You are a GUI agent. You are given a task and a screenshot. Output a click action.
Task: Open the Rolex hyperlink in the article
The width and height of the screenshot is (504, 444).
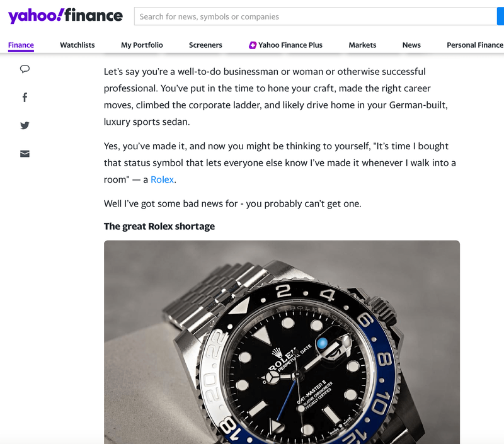[x=162, y=179]
